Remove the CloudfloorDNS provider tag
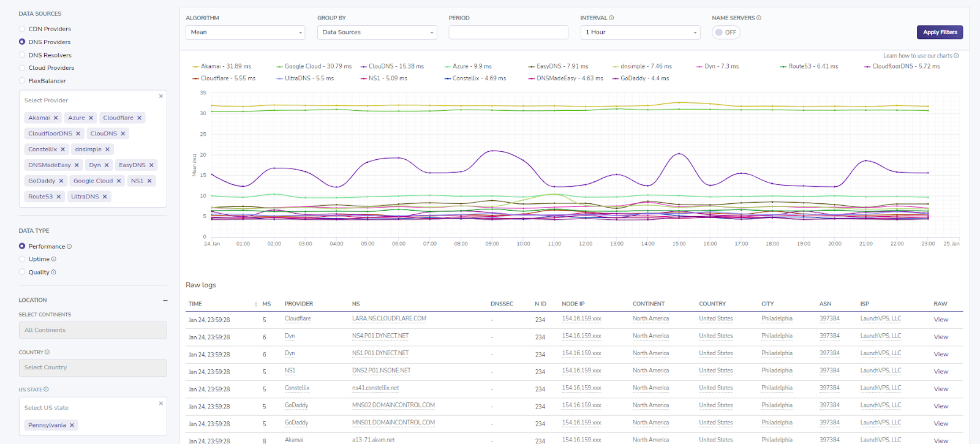 point(78,134)
